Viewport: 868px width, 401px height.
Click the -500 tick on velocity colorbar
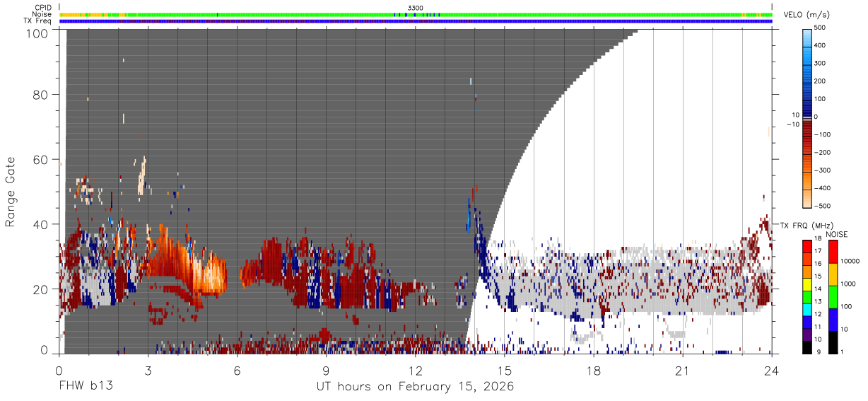click(x=821, y=206)
